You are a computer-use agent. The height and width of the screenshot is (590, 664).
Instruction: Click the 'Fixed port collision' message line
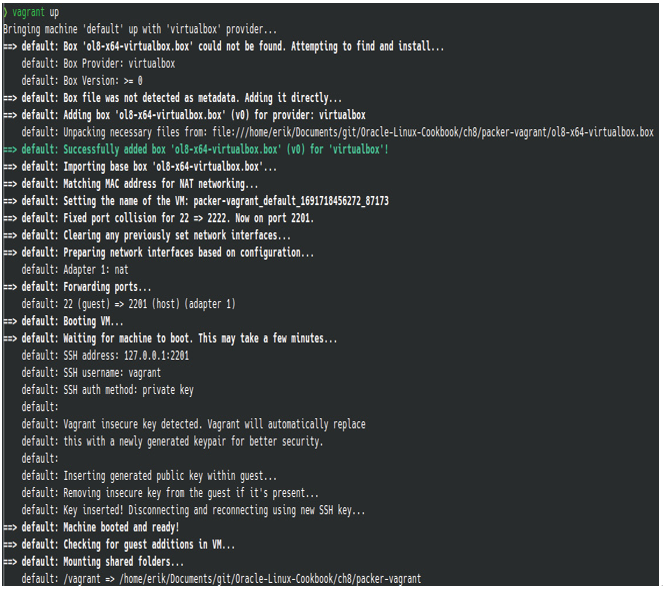coord(159,218)
